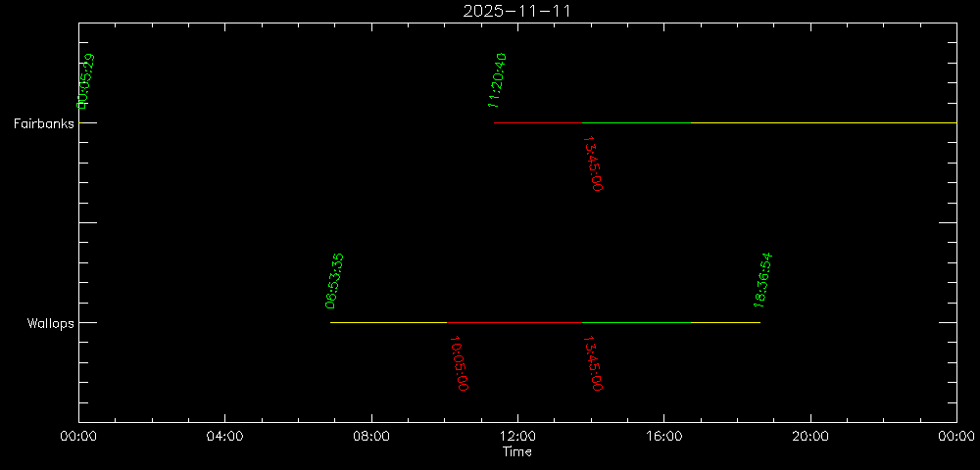This screenshot has height=470, width=980.
Task: Click the 12:00 x-axis tick label
Action: tap(516, 438)
